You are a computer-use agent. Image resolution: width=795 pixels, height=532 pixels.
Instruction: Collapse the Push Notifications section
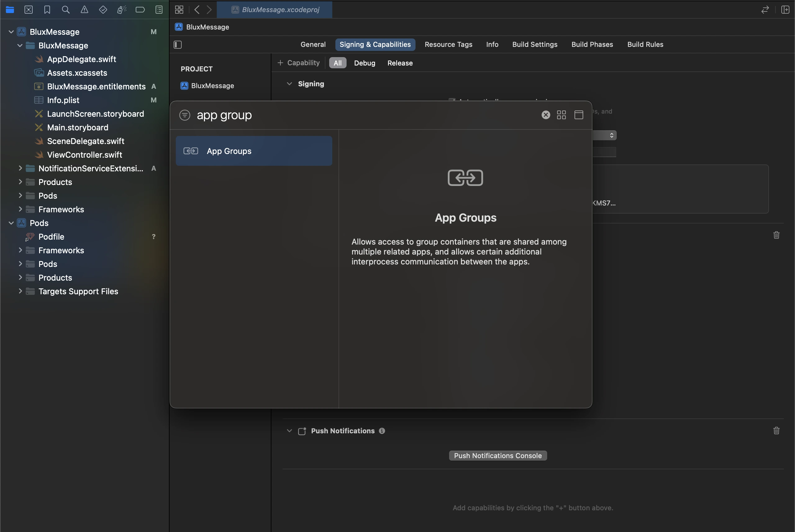point(289,431)
